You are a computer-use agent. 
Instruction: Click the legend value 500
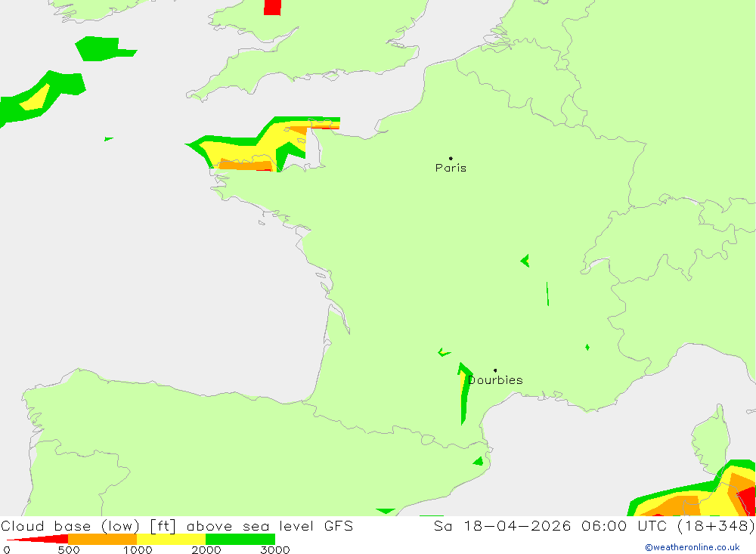[69, 550]
